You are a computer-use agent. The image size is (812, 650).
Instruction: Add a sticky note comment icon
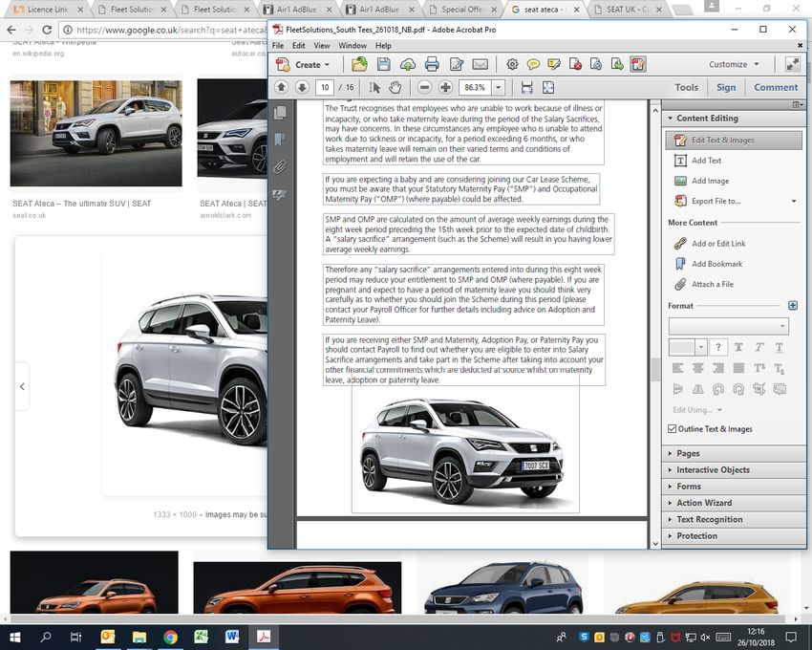pos(533,64)
